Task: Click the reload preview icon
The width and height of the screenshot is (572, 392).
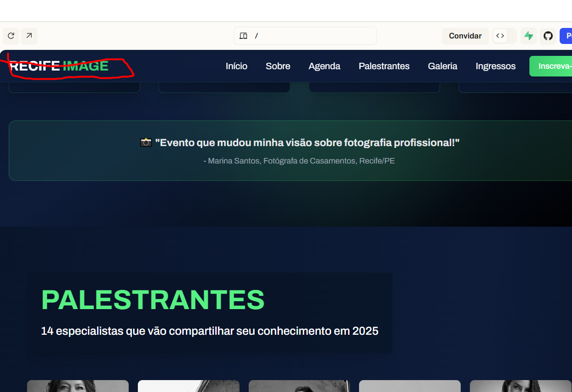Action: 11,36
